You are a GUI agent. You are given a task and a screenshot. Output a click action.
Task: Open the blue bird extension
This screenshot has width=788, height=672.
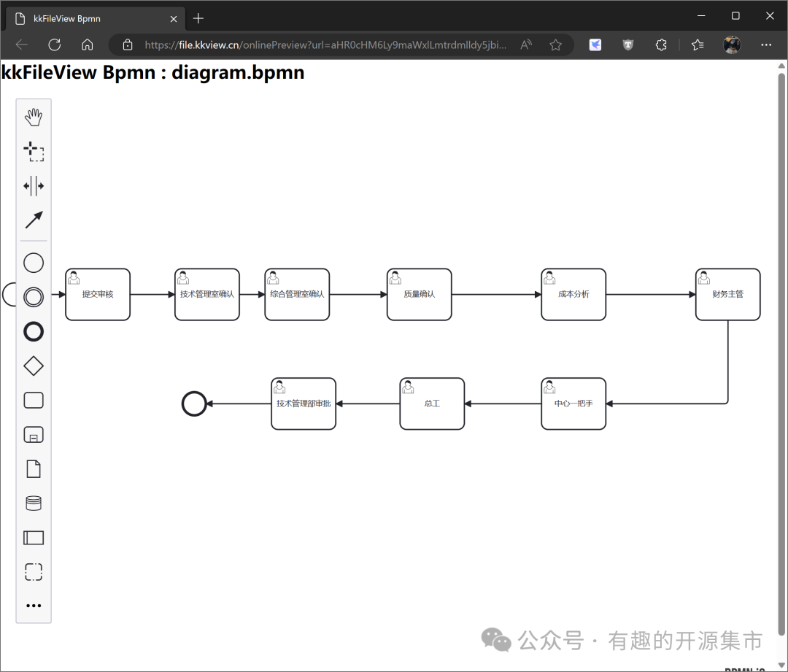coord(595,45)
